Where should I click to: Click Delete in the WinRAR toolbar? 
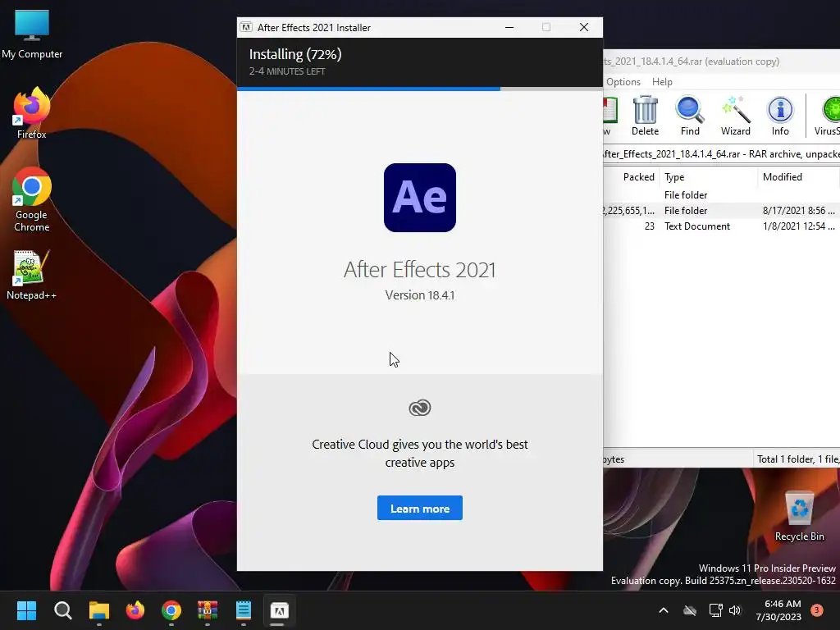[645, 116]
